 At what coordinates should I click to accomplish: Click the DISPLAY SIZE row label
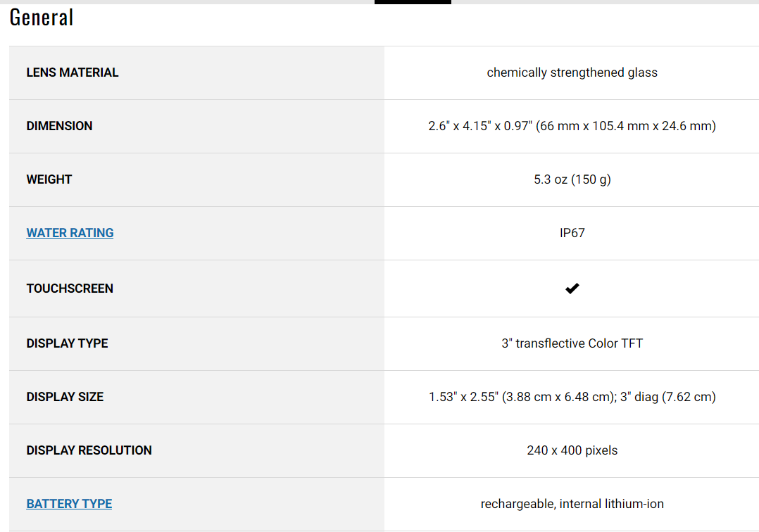point(65,397)
